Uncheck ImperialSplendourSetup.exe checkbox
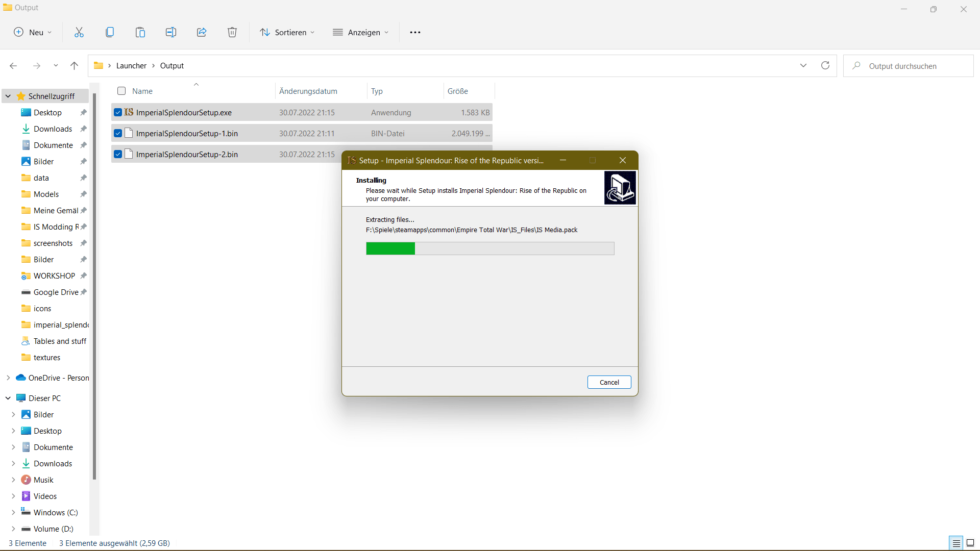The image size is (980, 551). 118,112
